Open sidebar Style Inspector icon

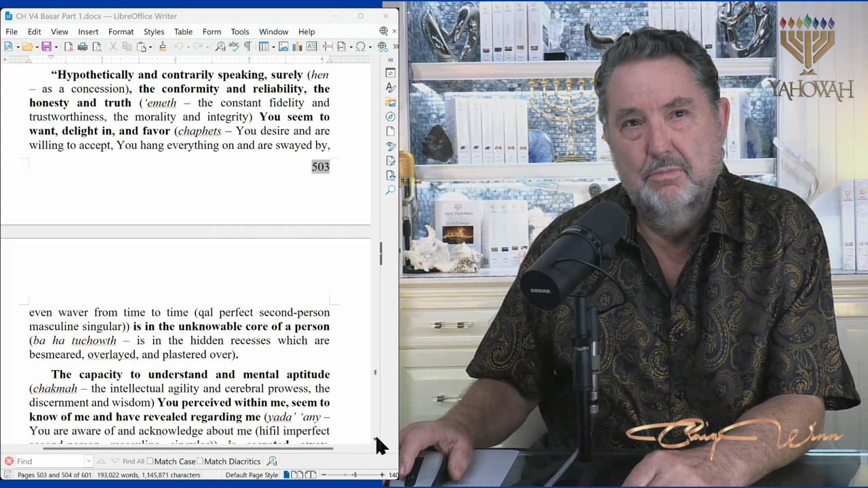point(391,146)
